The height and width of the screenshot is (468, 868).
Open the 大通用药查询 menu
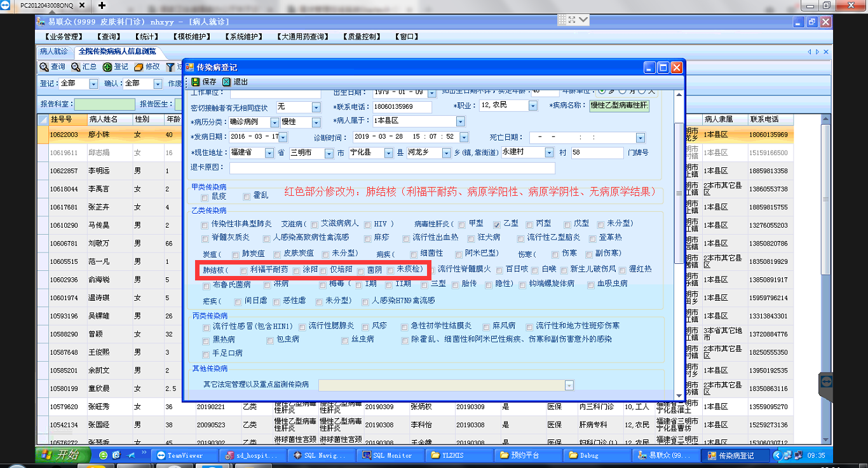[304, 37]
